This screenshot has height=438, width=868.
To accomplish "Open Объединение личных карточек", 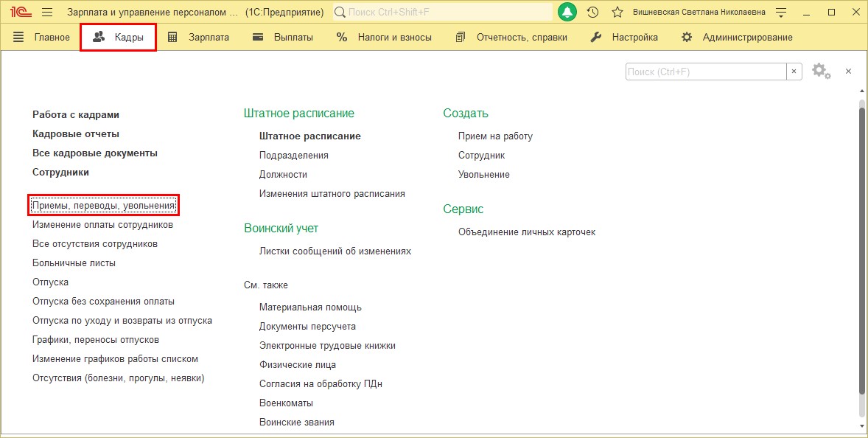I will pyautogui.click(x=527, y=232).
